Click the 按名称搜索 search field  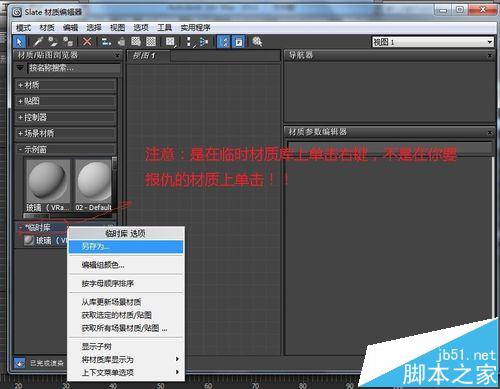(x=73, y=68)
